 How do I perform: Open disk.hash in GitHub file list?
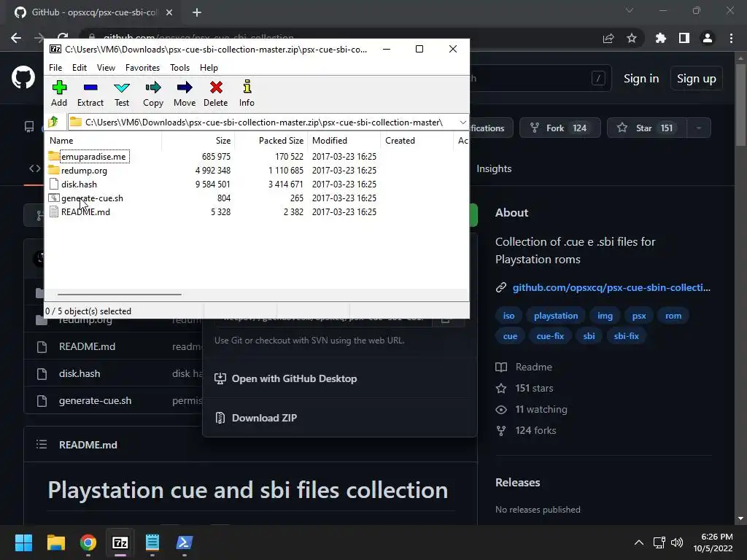pos(80,374)
